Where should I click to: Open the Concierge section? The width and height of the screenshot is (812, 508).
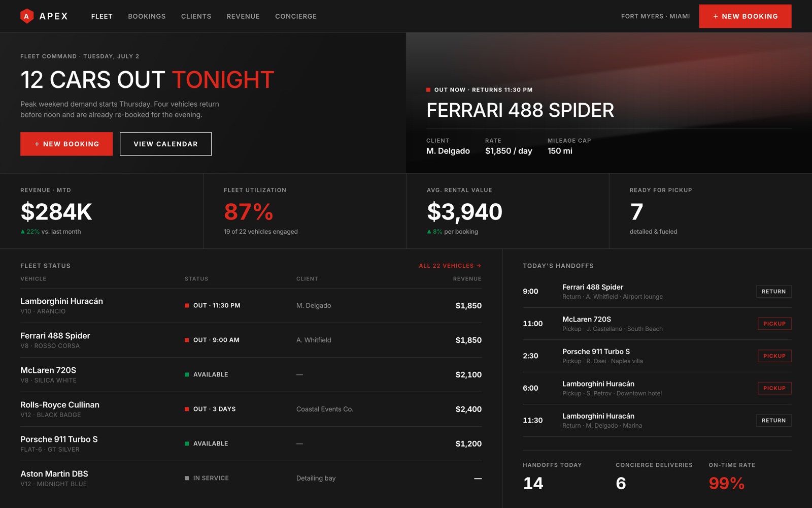click(x=296, y=16)
